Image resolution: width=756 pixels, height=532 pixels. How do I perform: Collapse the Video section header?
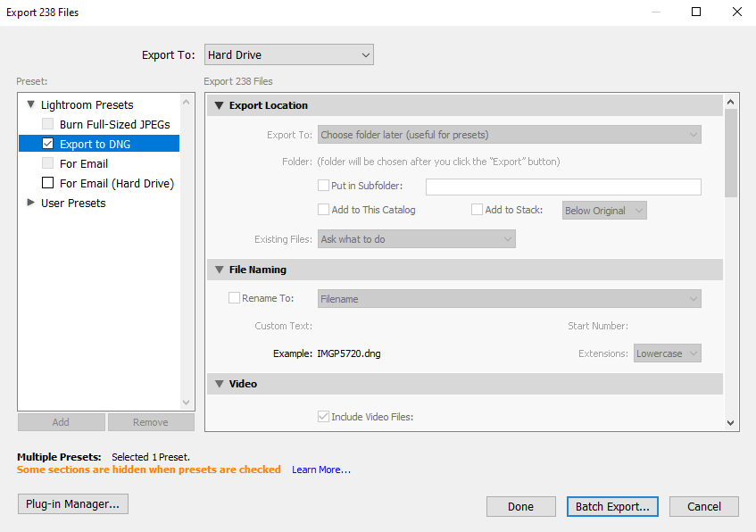217,384
